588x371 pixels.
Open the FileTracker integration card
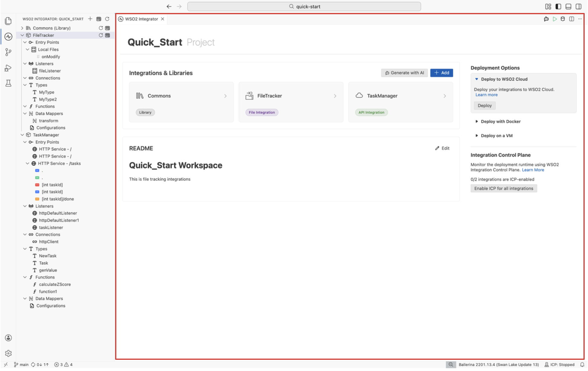tap(291, 102)
